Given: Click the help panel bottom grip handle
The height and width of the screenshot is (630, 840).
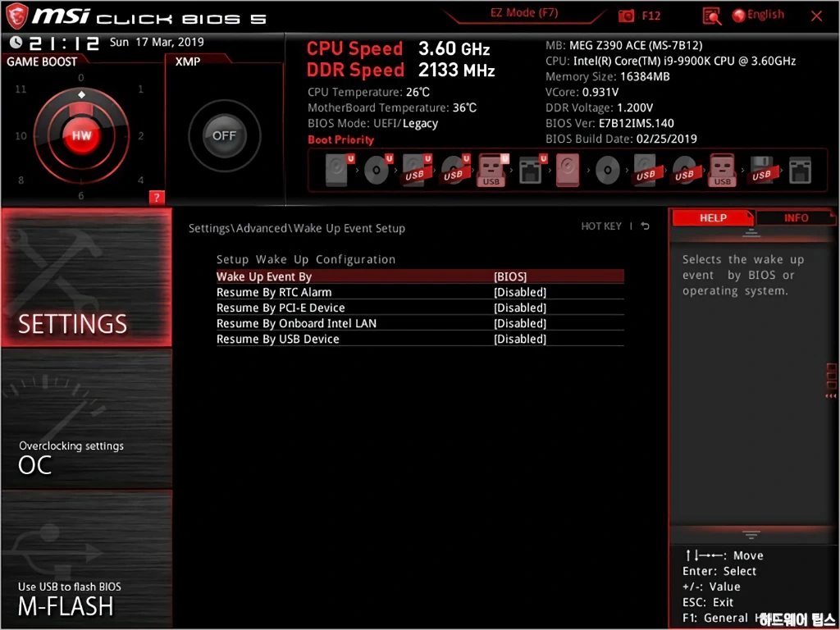Looking at the screenshot, I should pyautogui.click(x=751, y=535).
